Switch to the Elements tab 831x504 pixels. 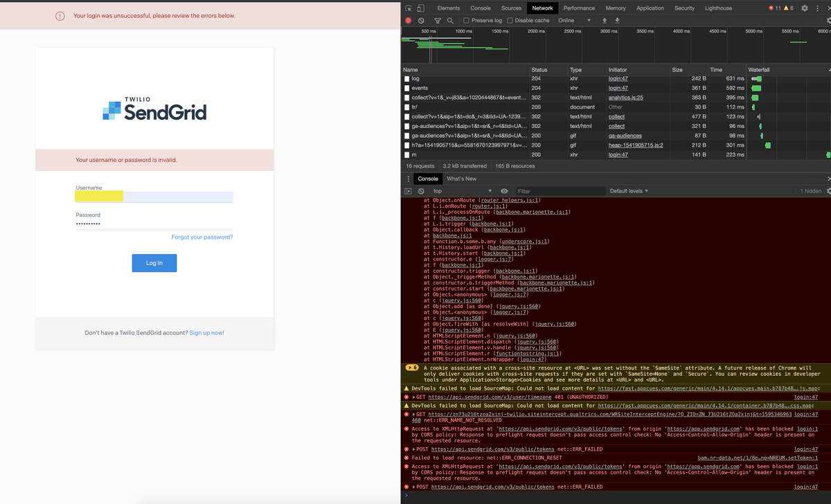[x=449, y=8]
